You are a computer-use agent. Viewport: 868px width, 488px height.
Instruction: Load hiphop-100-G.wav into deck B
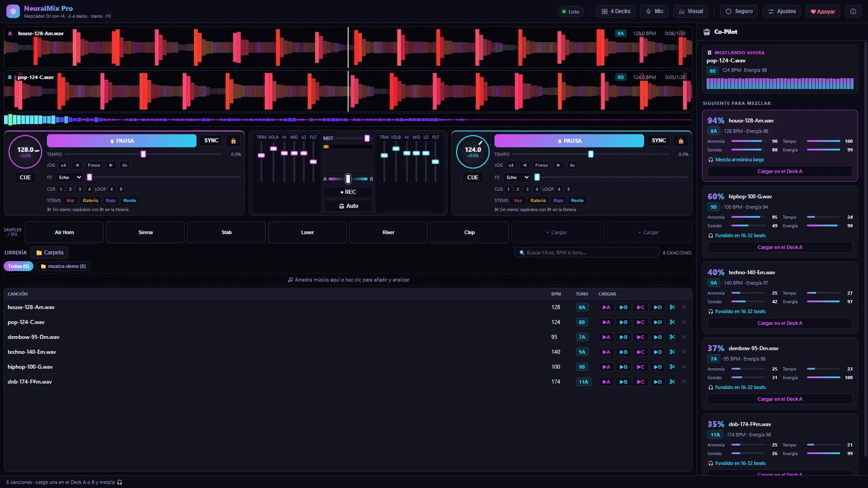[x=623, y=367]
